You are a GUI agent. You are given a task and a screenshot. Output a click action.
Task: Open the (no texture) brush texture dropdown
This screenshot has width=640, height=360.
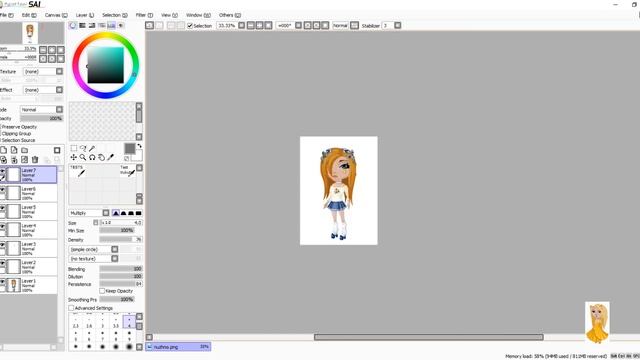pos(93,259)
